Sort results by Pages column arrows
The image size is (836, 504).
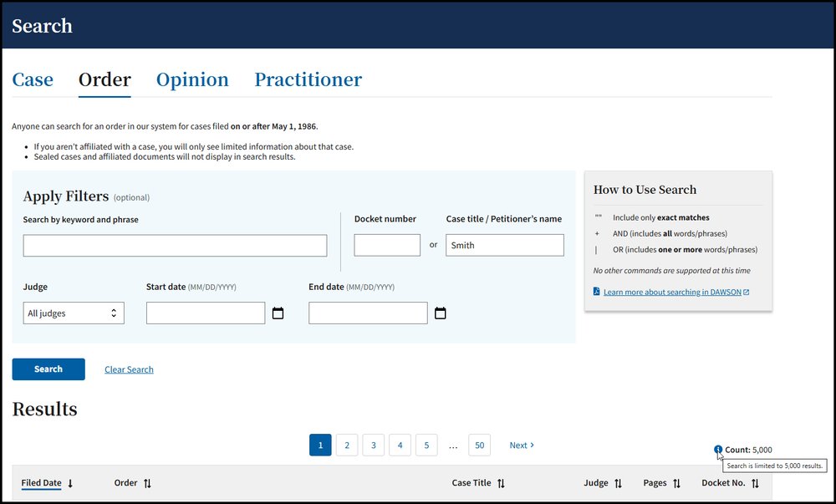coord(676,483)
